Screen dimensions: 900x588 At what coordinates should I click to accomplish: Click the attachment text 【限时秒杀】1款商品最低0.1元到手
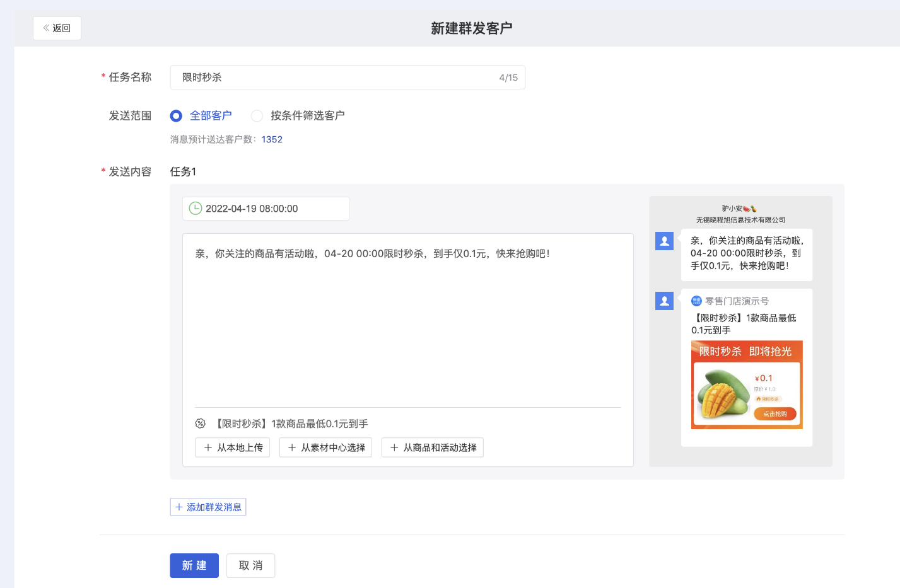pos(291,424)
